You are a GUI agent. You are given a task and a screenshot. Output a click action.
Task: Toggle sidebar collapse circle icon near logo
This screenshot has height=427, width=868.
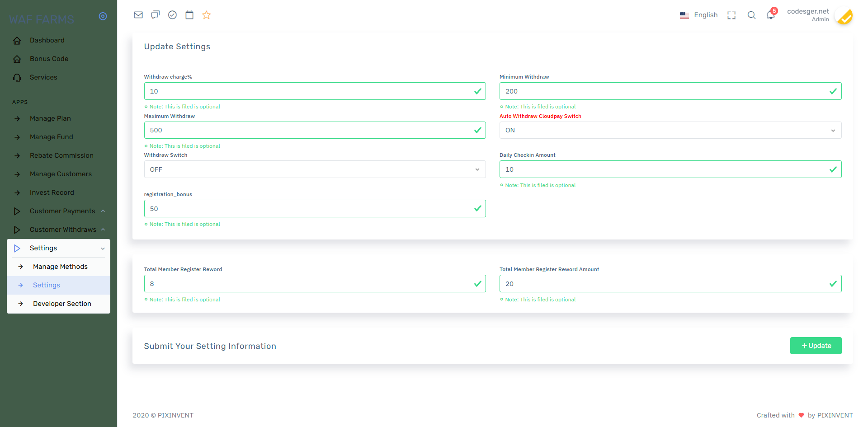point(103,16)
